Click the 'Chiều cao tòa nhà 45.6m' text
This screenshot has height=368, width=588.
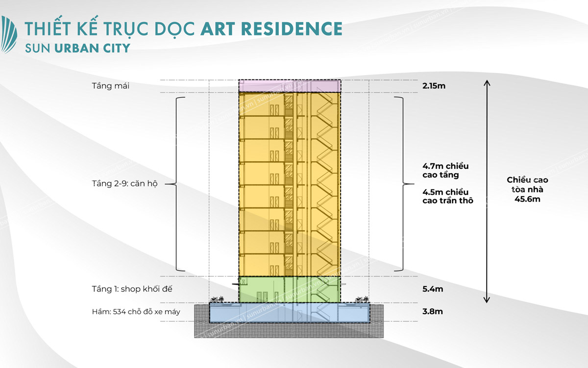[528, 190]
